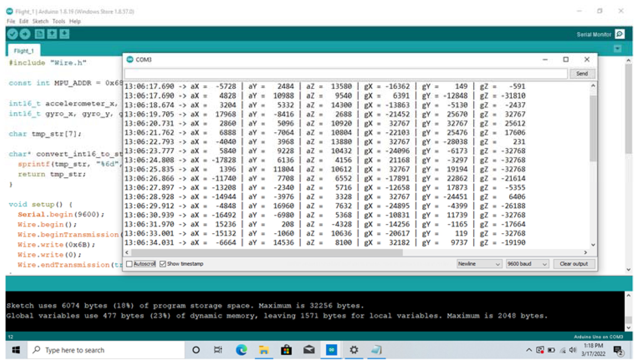This screenshot has width=638, height=364.
Task: Click the Send button
Action: [x=582, y=74]
